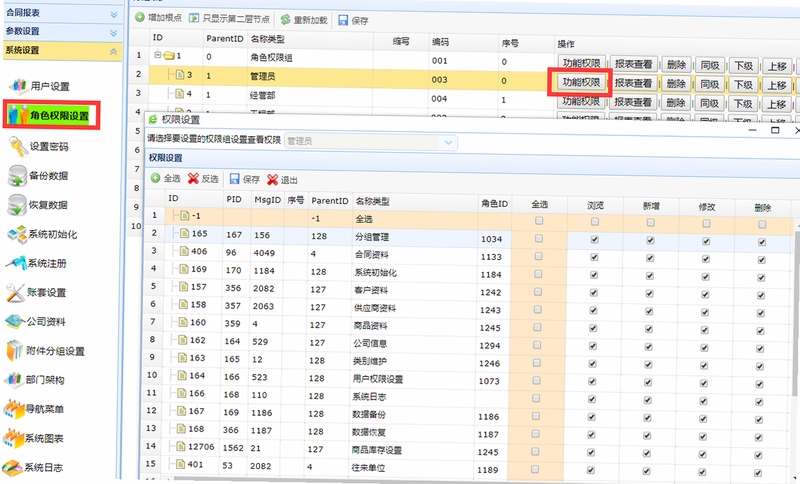Click 退出 in 权限设置 toolbar
Viewport: 800px width, 484px height.
(282, 180)
